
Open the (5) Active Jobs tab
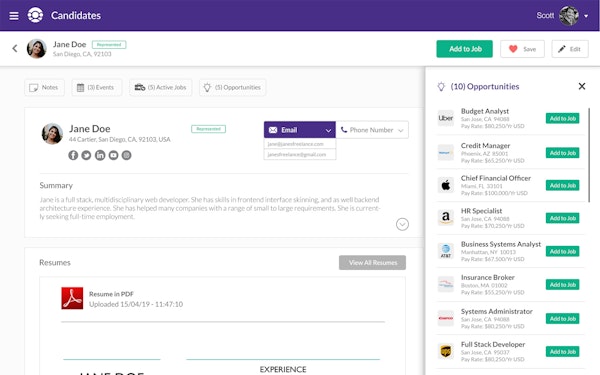160,88
